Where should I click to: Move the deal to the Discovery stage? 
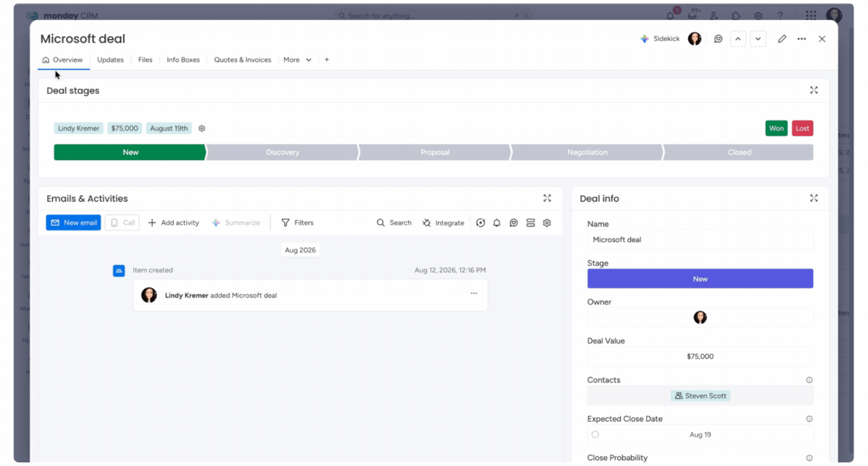coord(283,152)
